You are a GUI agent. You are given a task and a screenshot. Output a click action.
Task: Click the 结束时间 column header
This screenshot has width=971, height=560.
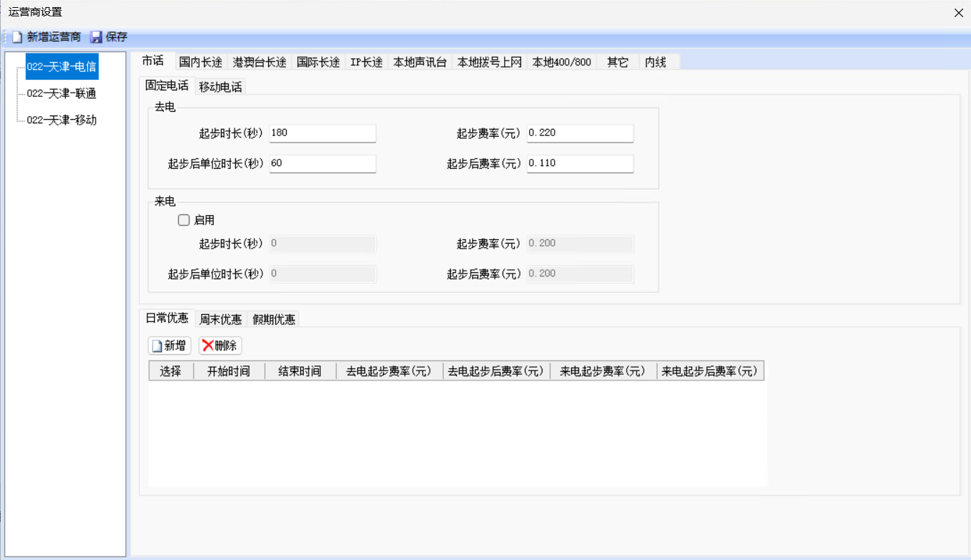(300, 371)
